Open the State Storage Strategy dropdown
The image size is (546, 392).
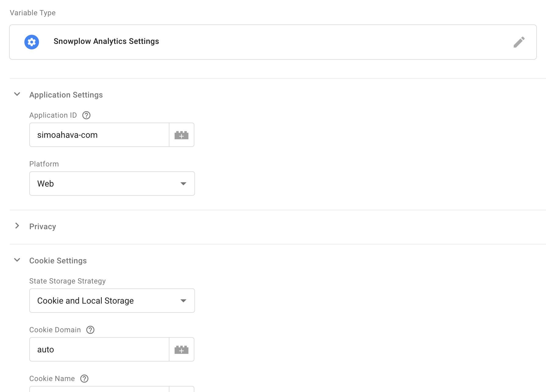tap(112, 301)
